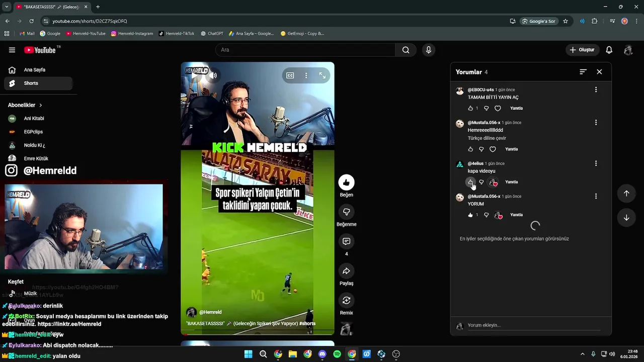Like the 'TAMAM BİTTİ YAYIN AÇ' comment
The width and height of the screenshot is (644, 362).
[x=470, y=108]
